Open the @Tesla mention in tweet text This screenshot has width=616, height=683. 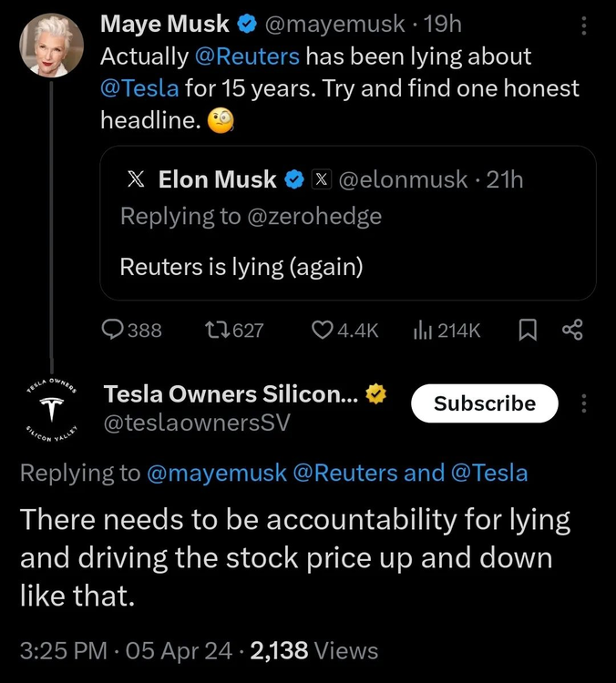(139, 88)
